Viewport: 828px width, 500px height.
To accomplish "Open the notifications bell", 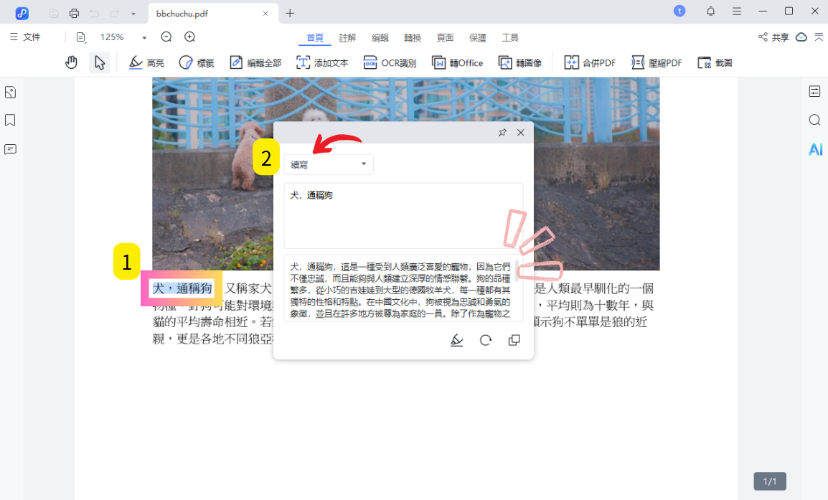I will point(711,11).
